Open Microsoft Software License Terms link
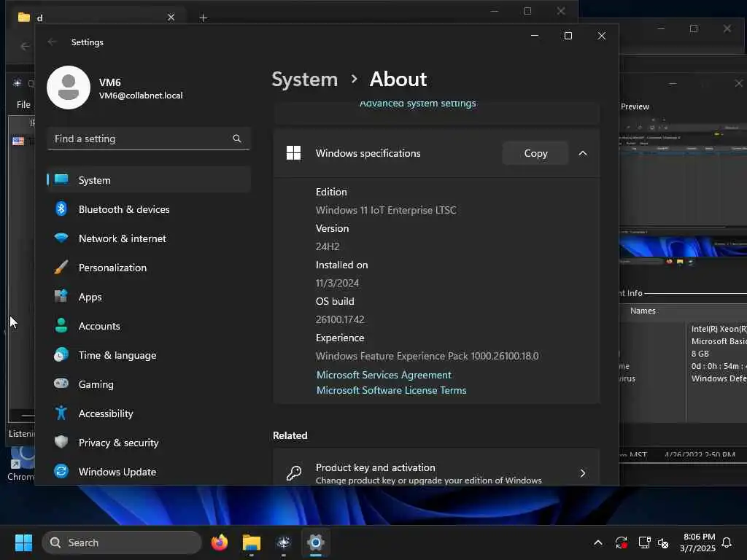The width and height of the screenshot is (747, 560). [x=392, y=390]
